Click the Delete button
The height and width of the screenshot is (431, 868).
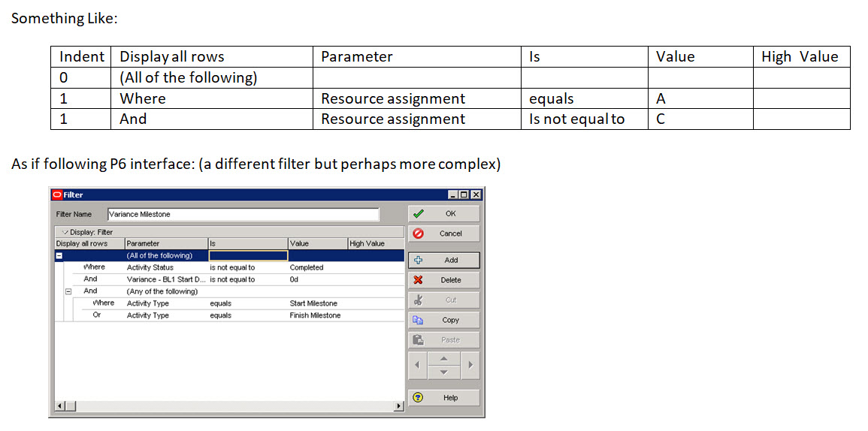(x=444, y=280)
